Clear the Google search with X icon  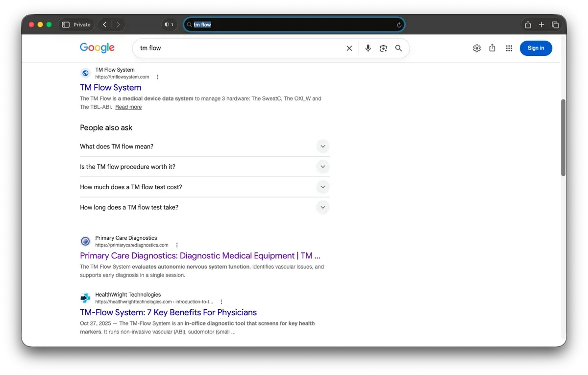coord(349,48)
